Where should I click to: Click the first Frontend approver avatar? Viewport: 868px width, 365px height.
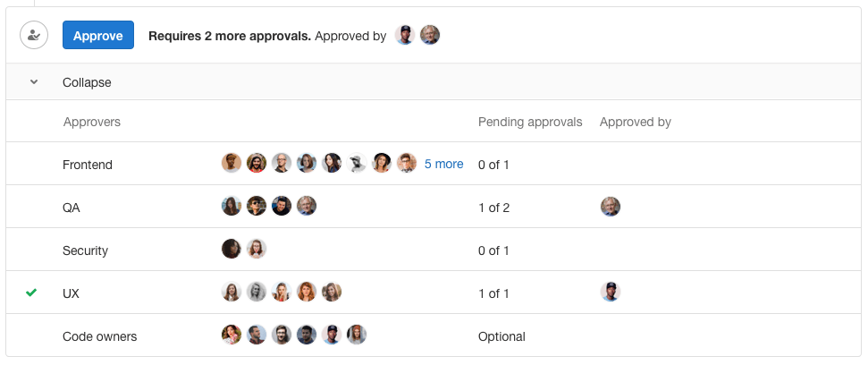[232, 164]
